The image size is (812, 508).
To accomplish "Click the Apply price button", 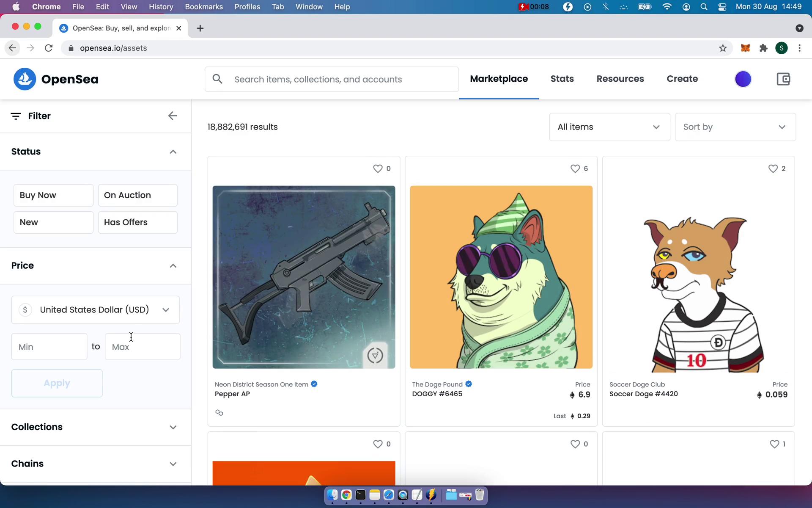I will point(57,383).
